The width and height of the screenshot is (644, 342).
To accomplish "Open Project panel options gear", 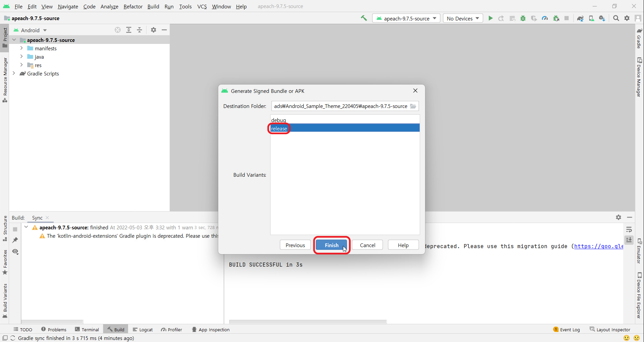I will coord(154,30).
